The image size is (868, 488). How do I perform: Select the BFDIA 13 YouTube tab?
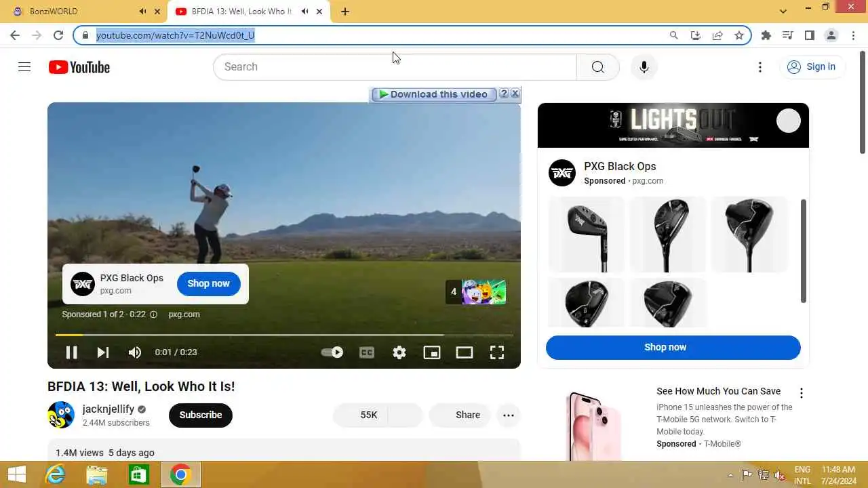point(248,12)
